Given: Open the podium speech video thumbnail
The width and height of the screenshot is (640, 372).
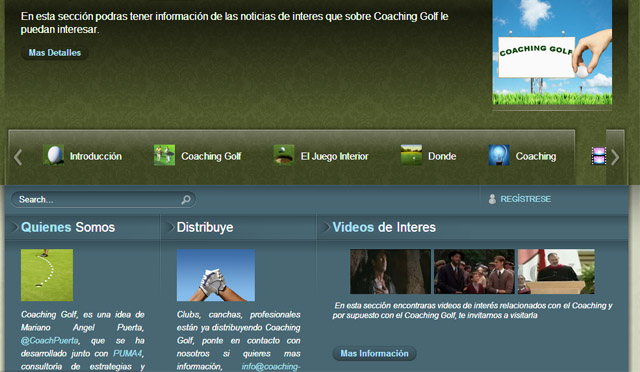Looking at the screenshot, I should [556, 272].
